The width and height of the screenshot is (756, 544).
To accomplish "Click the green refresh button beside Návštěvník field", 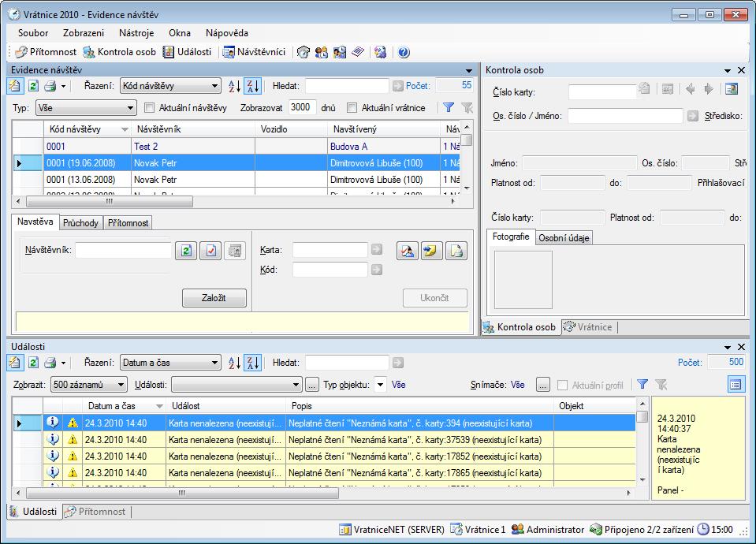I will click(186, 250).
